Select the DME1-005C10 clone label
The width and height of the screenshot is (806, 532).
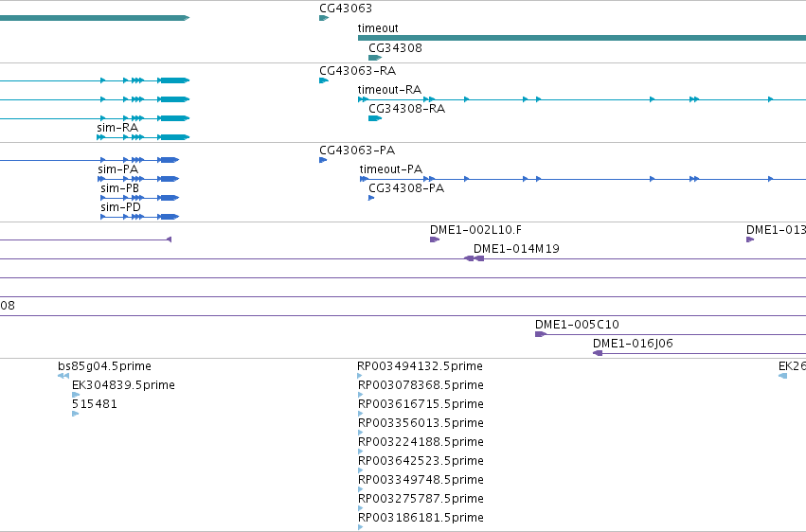[x=577, y=325]
